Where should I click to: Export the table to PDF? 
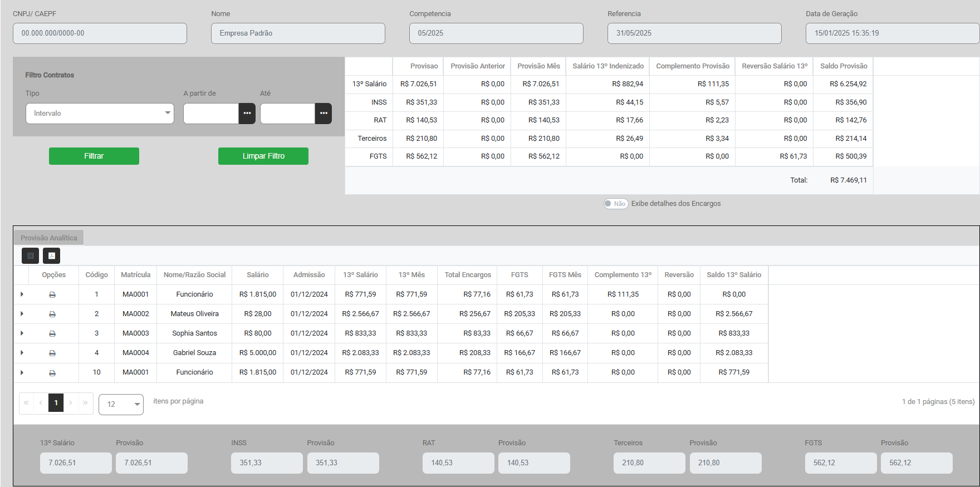coord(52,255)
